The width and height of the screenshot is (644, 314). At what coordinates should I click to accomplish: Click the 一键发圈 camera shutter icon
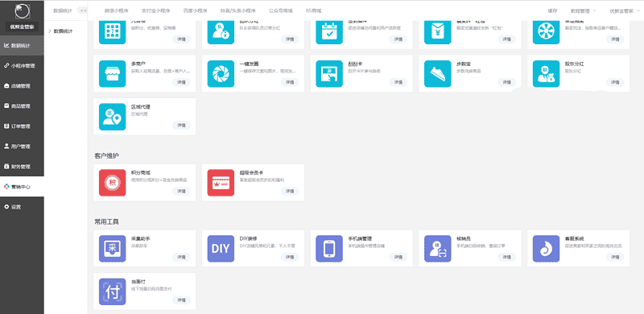pos(221,74)
